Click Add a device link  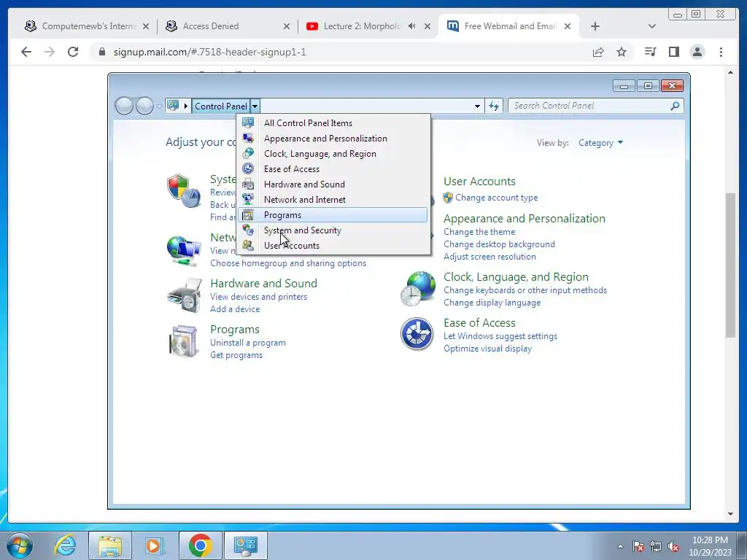click(235, 309)
